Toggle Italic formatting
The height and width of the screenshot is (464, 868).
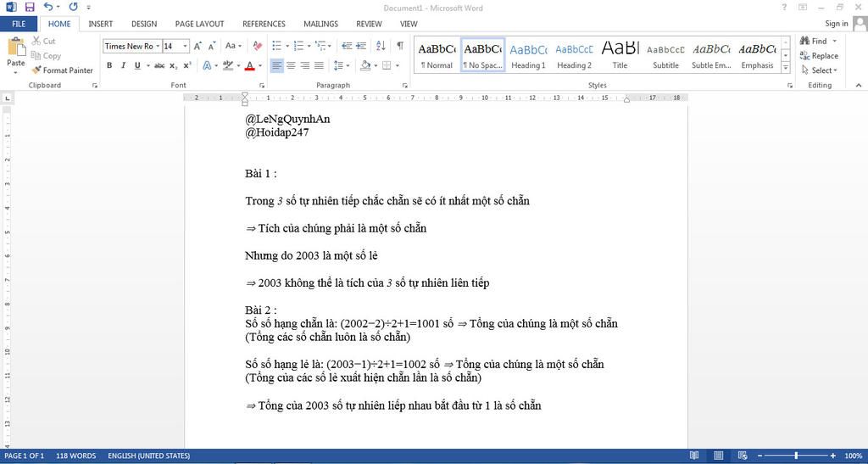(x=123, y=65)
